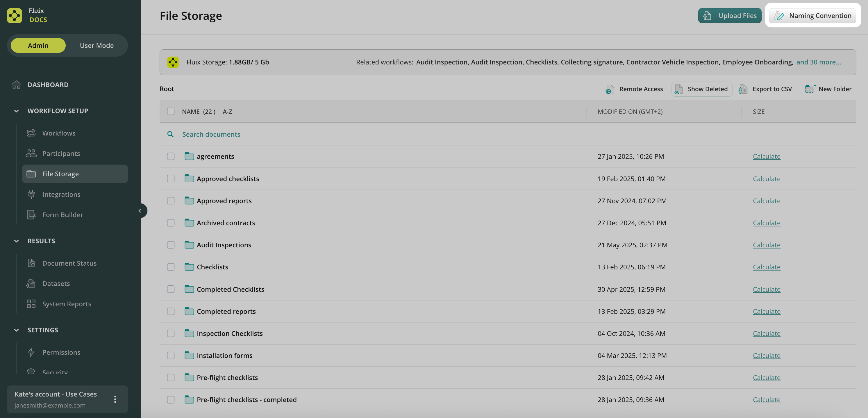
Task: Click the New Folder icon
Action: point(810,89)
